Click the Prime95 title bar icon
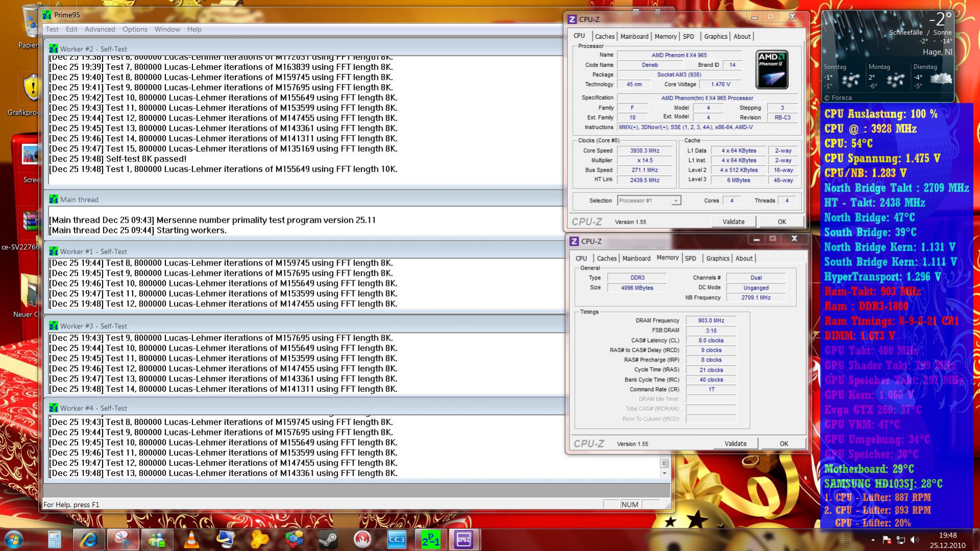Screen dimensions: 980x551 coord(47,15)
